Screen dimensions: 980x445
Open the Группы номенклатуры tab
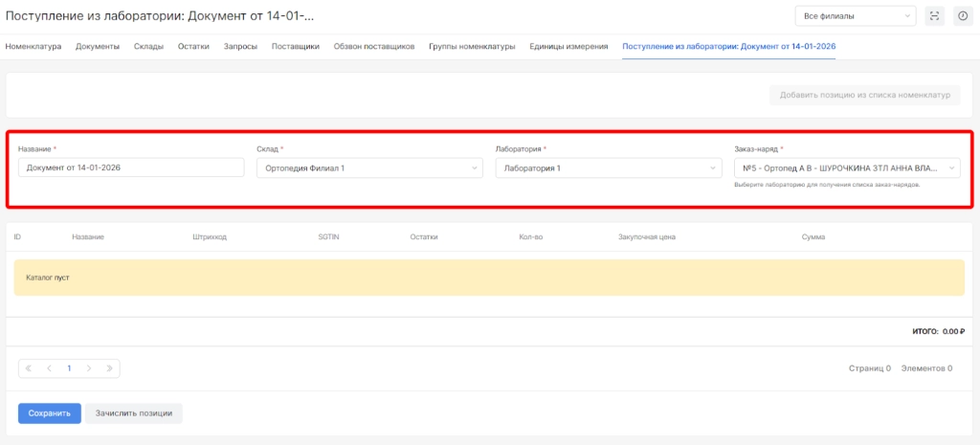click(x=472, y=46)
